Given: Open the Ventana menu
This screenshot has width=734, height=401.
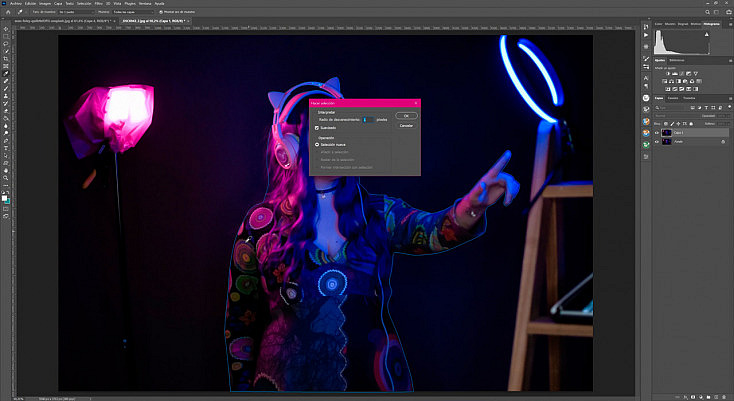Looking at the screenshot, I should coord(145,4).
